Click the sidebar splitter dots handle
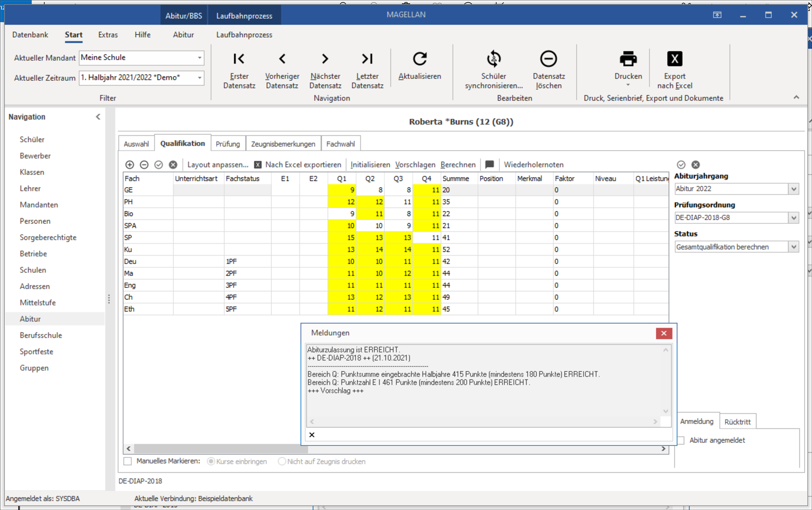The height and width of the screenshot is (510, 812). coord(109,299)
